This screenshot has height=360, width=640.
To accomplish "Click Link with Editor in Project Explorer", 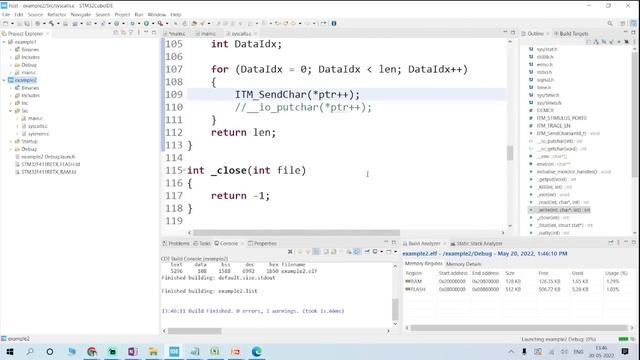I will tap(123, 33).
